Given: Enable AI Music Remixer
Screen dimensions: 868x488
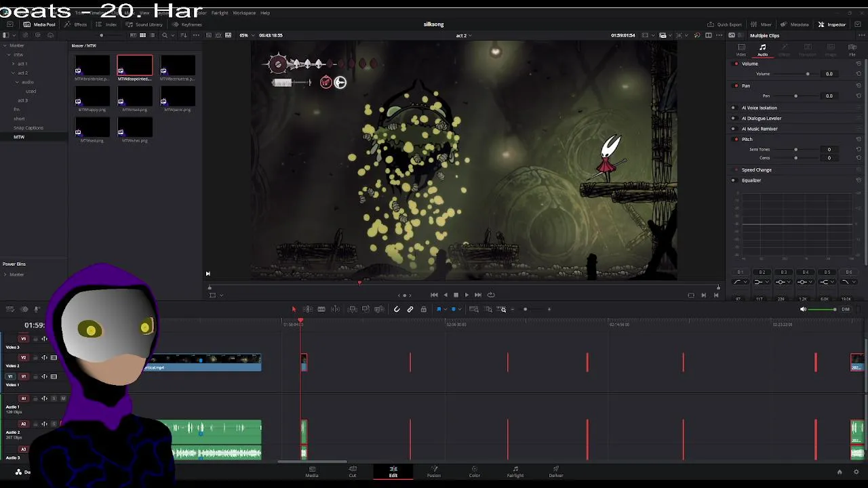Looking at the screenshot, I should (733, 129).
